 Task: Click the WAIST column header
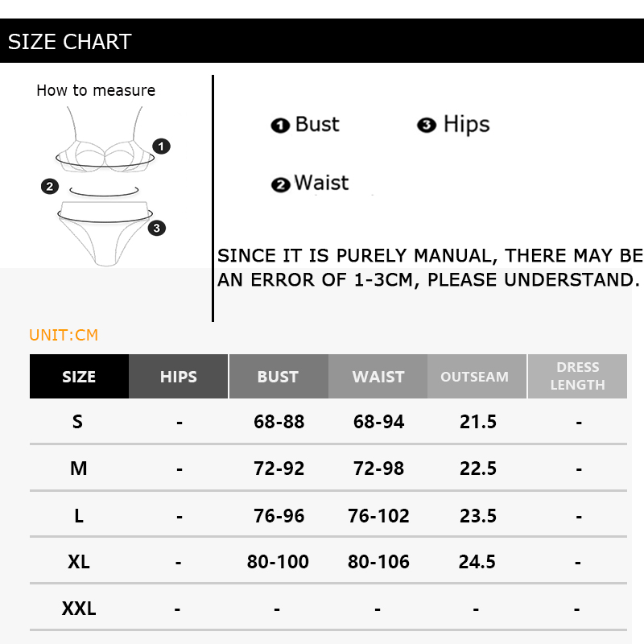[x=378, y=377]
